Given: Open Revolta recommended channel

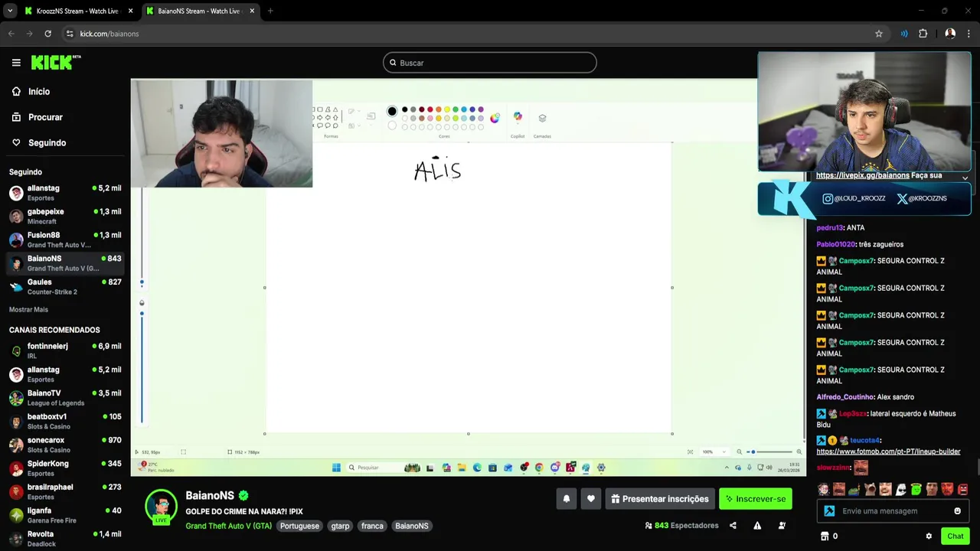Looking at the screenshot, I should (64, 539).
